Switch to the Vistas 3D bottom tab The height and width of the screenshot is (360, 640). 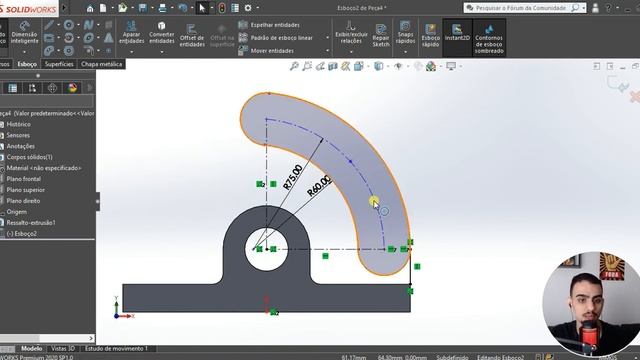63,349
